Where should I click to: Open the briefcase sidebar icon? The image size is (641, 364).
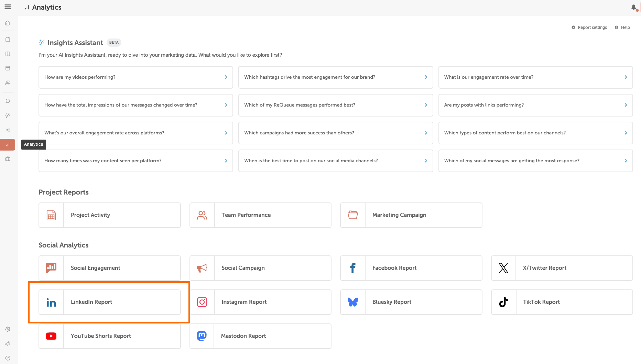tap(8, 159)
